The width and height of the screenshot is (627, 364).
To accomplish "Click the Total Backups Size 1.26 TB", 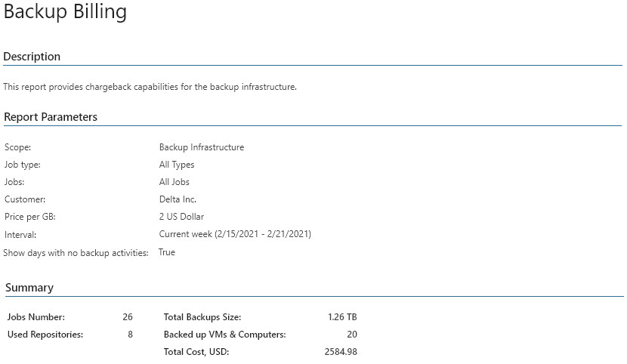I will pos(342,317).
